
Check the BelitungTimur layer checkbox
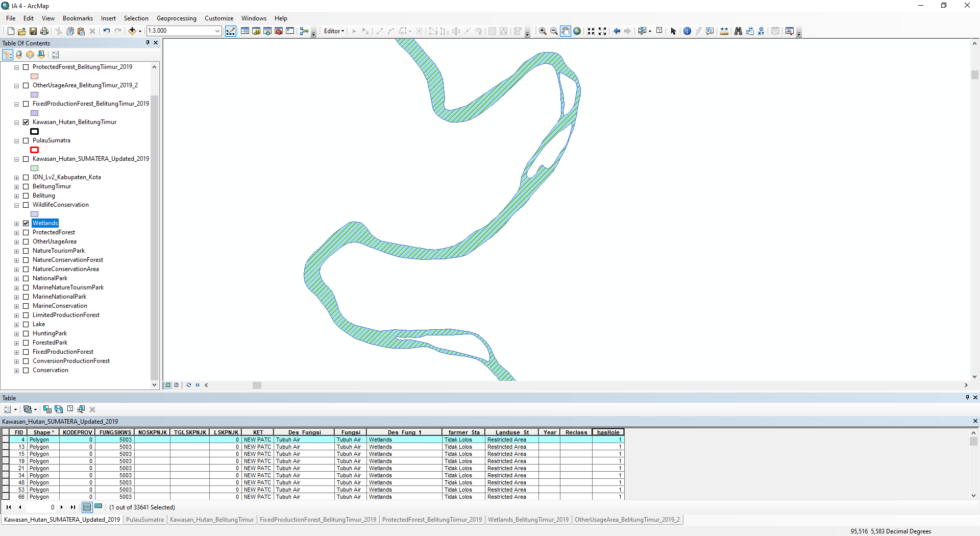(x=26, y=186)
